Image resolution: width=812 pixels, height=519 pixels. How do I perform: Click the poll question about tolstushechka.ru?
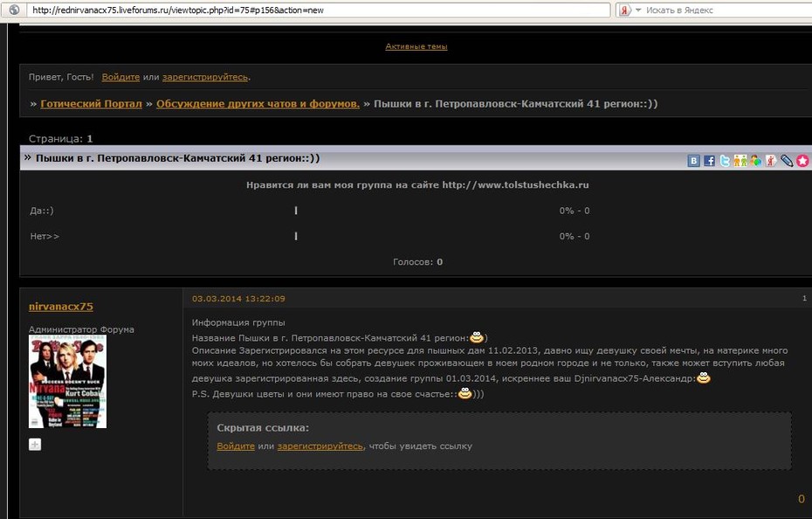[x=417, y=185]
